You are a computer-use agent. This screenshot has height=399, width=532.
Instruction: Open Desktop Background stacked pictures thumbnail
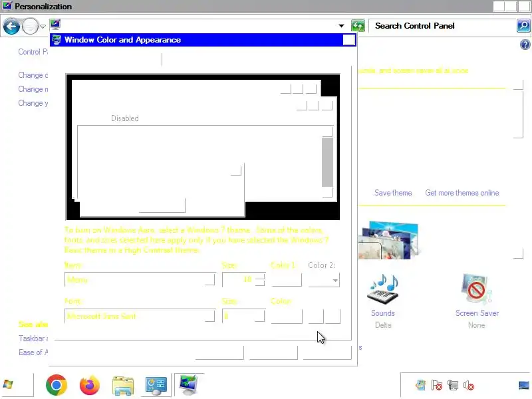coord(389,240)
